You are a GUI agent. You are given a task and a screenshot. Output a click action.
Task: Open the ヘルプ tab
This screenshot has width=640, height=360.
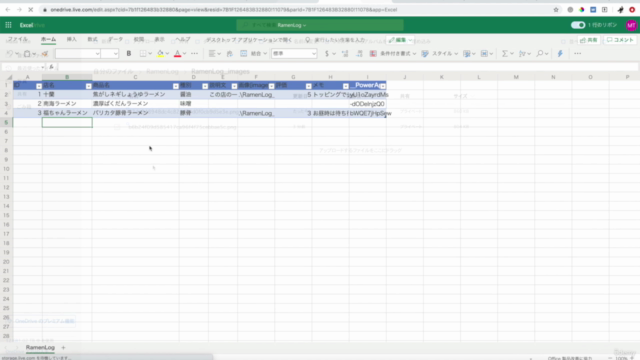point(182,39)
